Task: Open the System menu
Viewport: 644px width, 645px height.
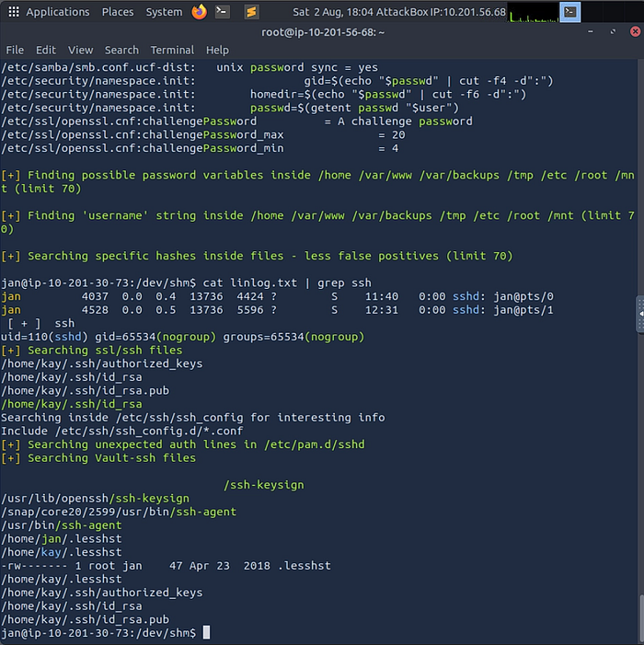Action: (x=164, y=12)
